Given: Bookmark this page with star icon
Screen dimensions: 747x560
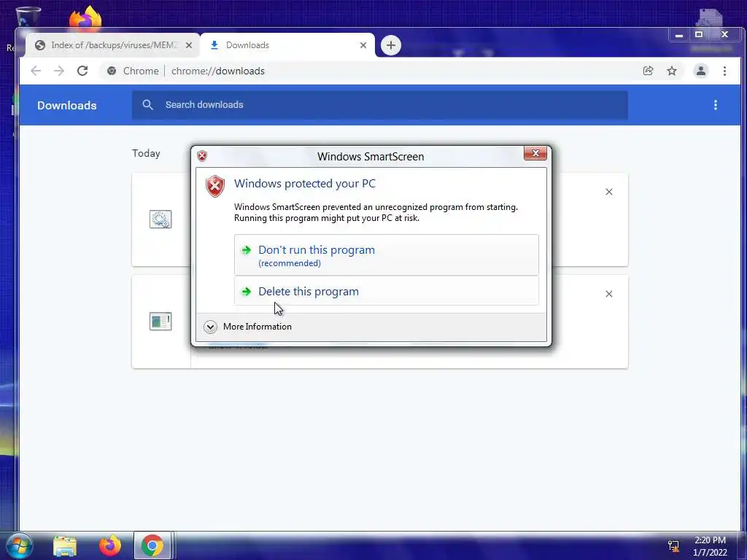Looking at the screenshot, I should [672, 71].
